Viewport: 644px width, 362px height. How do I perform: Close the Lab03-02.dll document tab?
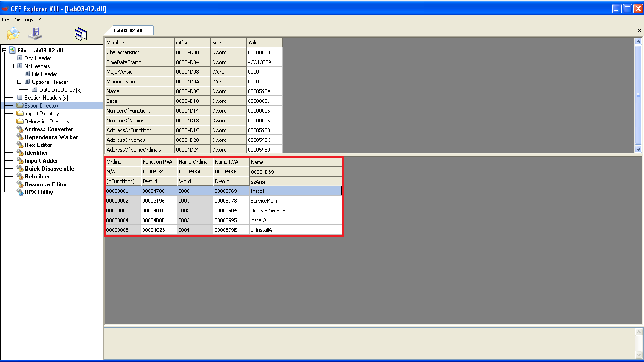click(639, 31)
